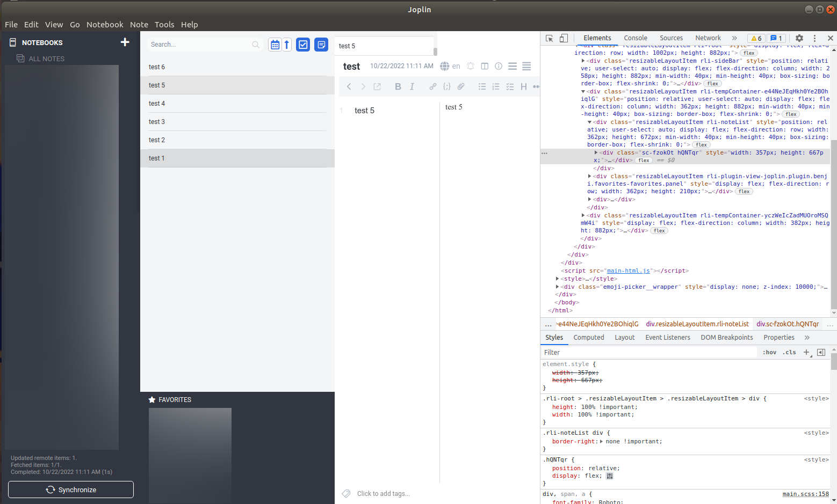
Task: Open flexbox editor icon beside display: flex
Action: [610, 476]
